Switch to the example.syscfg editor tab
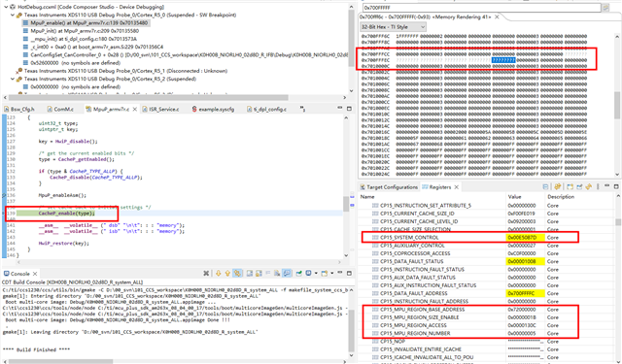Image resolution: width=622 pixels, height=364 pixels. [x=214, y=109]
